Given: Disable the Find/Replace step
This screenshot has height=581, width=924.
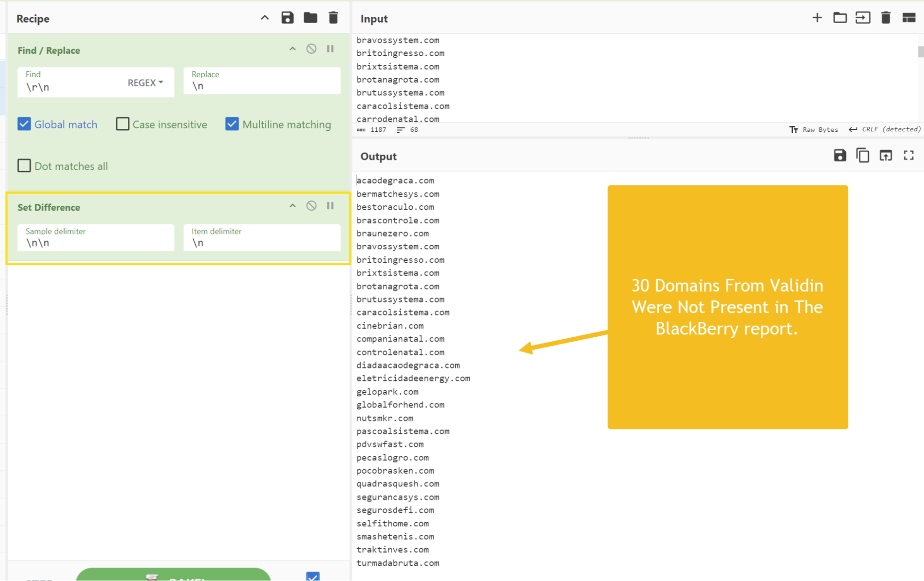Looking at the screenshot, I should (311, 49).
